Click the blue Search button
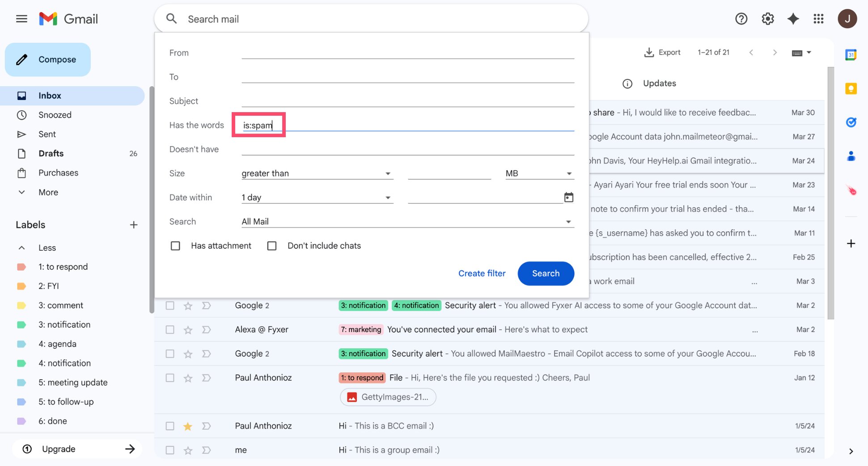The height and width of the screenshot is (466, 868). (x=546, y=273)
